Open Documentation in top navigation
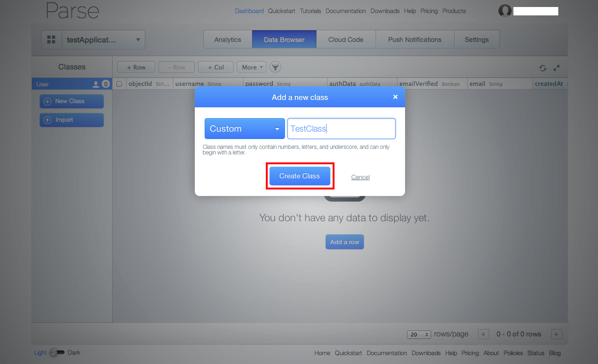The height and width of the screenshot is (364, 598). pos(346,11)
